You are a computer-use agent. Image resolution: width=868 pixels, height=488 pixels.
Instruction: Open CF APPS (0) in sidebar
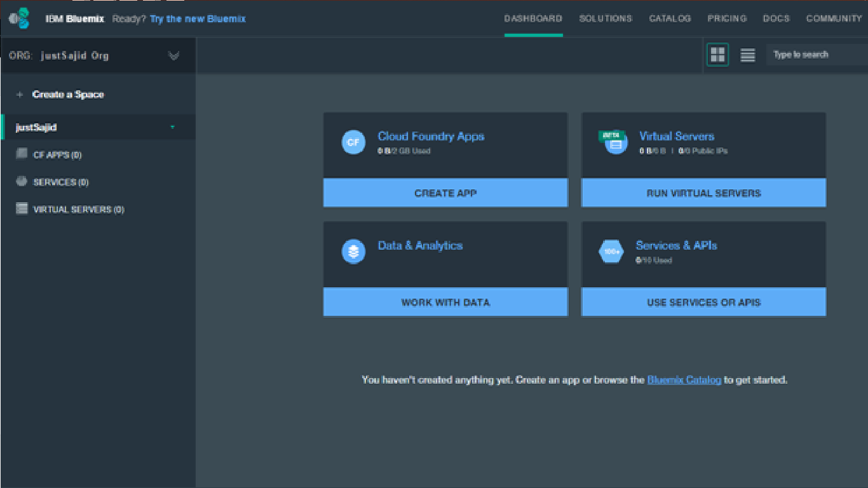pos(57,154)
